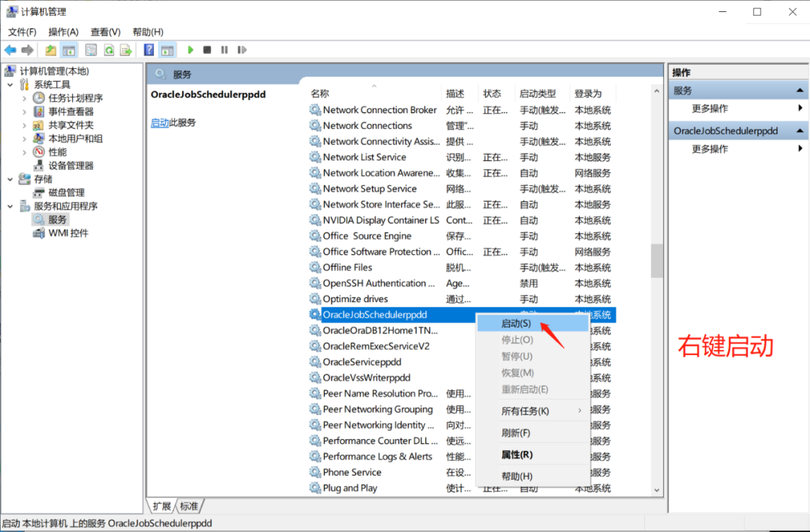This screenshot has width=810, height=532.
Task: Switch to the Standard (标准) tab
Action: [188, 507]
